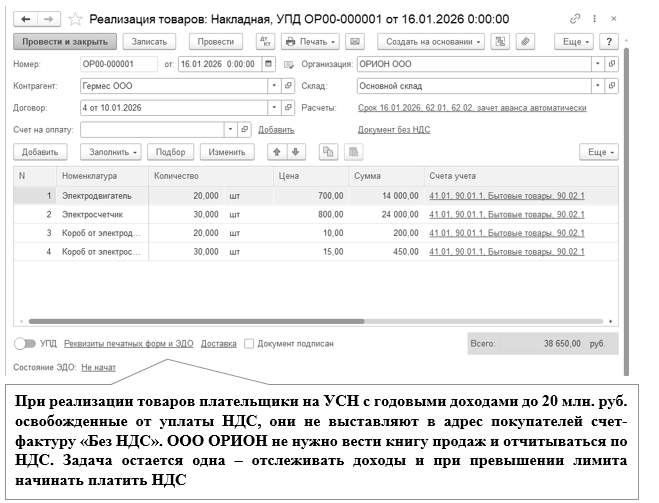Select price cell 10,00
This screenshot has width=659, height=503.
pyautogui.click(x=311, y=233)
